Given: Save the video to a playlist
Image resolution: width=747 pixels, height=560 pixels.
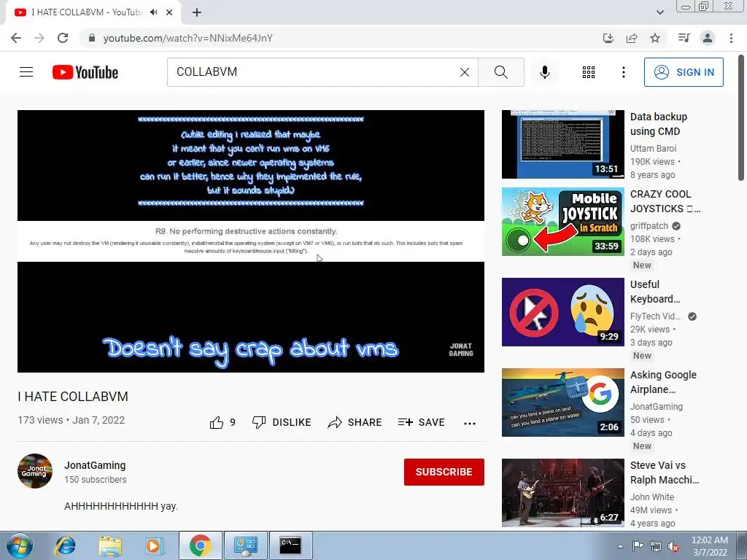Looking at the screenshot, I should pyautogui.click(x=422, y=422).
